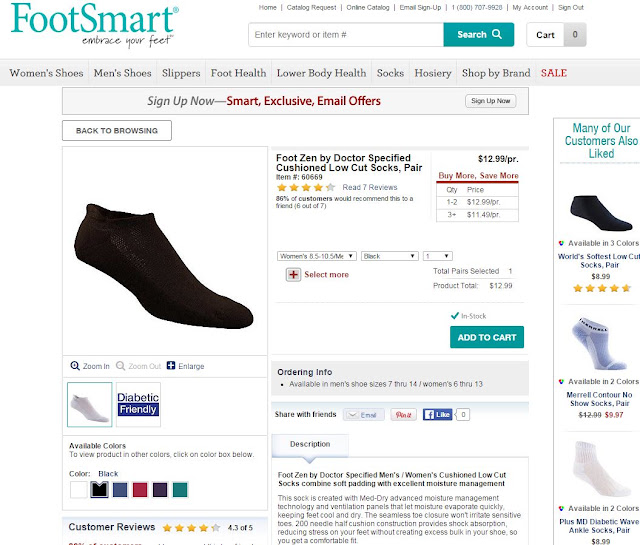Open the quantity dropdown

tap(438, 256)
